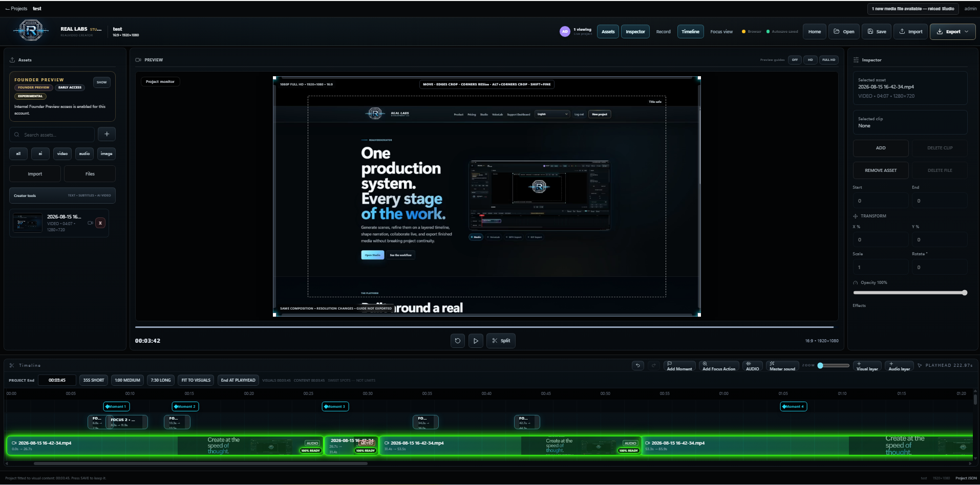Open Files in the Assets panel
980x485 pixels.
pyautogui.click(x=90, y=174)
